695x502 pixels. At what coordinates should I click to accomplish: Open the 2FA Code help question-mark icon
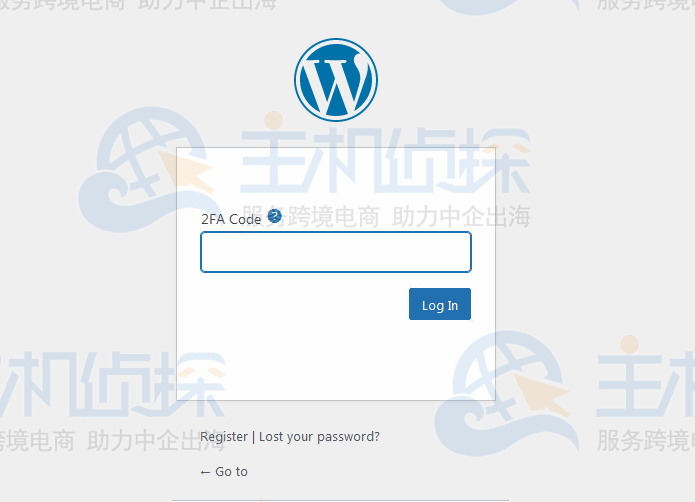[x=275, y=216]
